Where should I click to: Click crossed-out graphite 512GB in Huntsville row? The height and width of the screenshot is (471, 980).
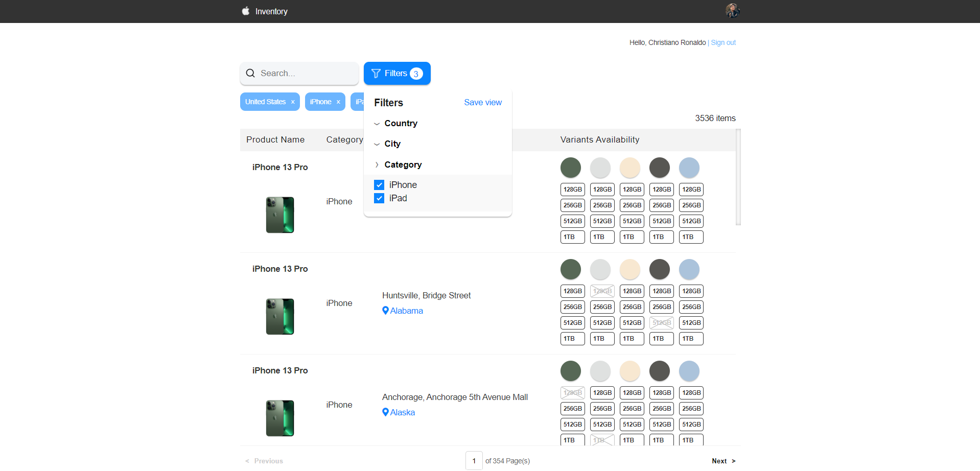(662, 323)
